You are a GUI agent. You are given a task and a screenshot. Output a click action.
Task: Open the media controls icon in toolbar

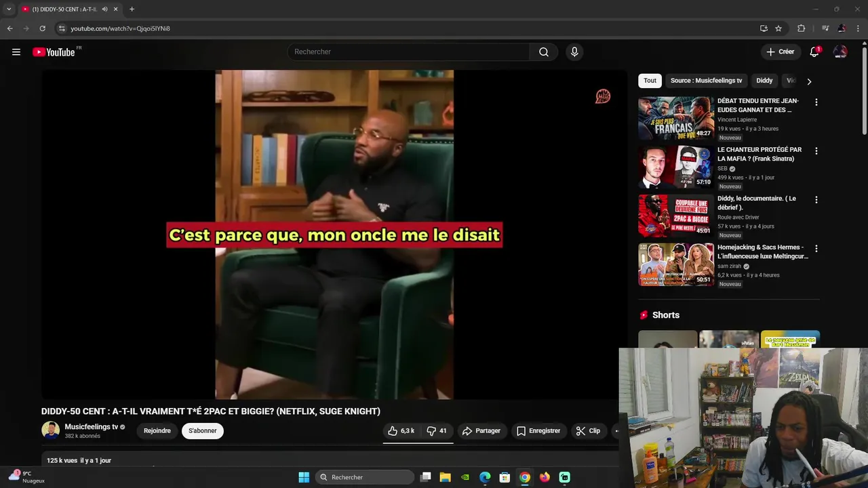825,28
